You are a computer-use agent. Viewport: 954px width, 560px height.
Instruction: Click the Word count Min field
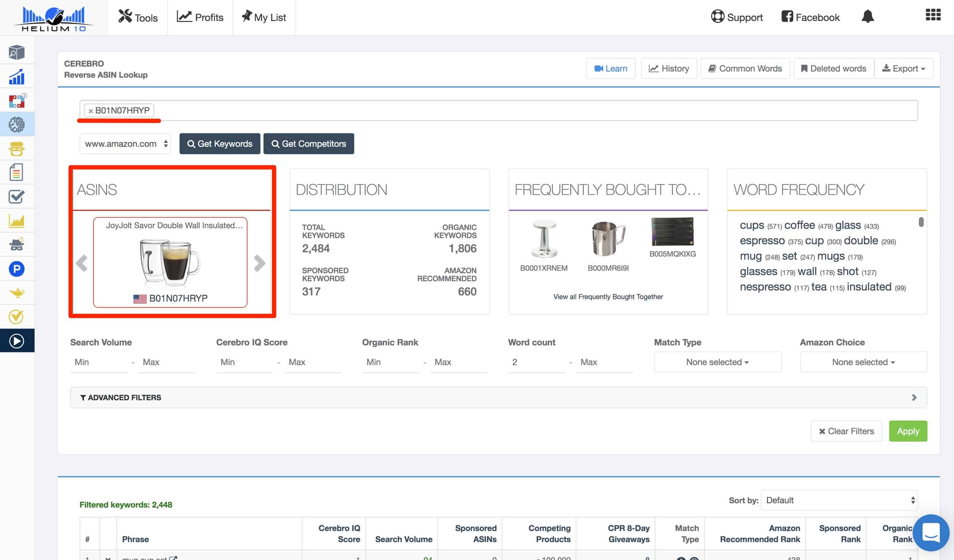pyautogui.click(x=537, y=362)
